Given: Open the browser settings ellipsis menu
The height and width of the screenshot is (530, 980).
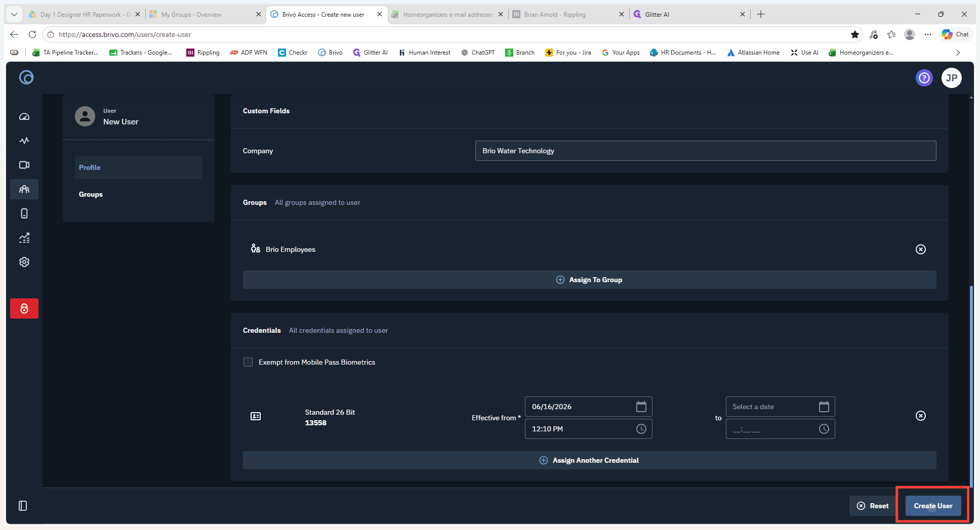Looking at the screenshot, I should (x=927, y=34).
